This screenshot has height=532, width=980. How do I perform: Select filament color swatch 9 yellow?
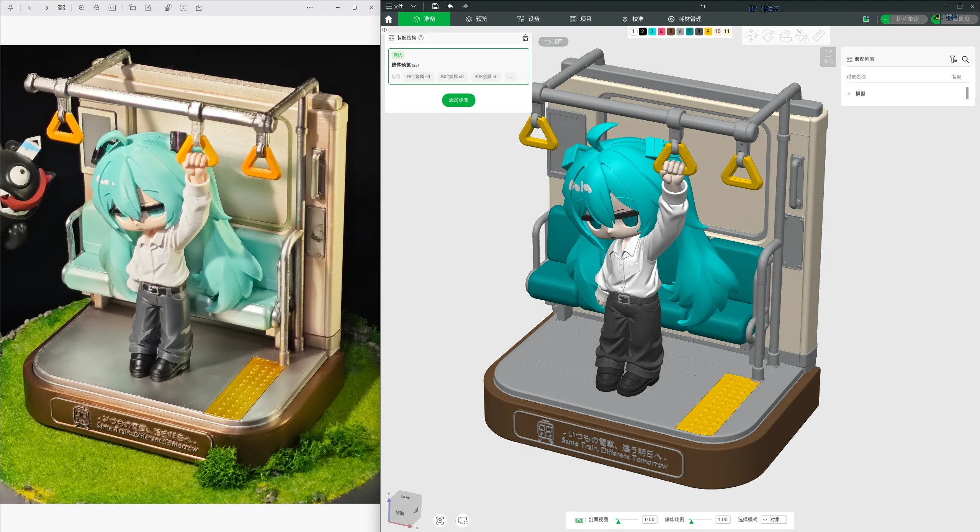point(708,31)
